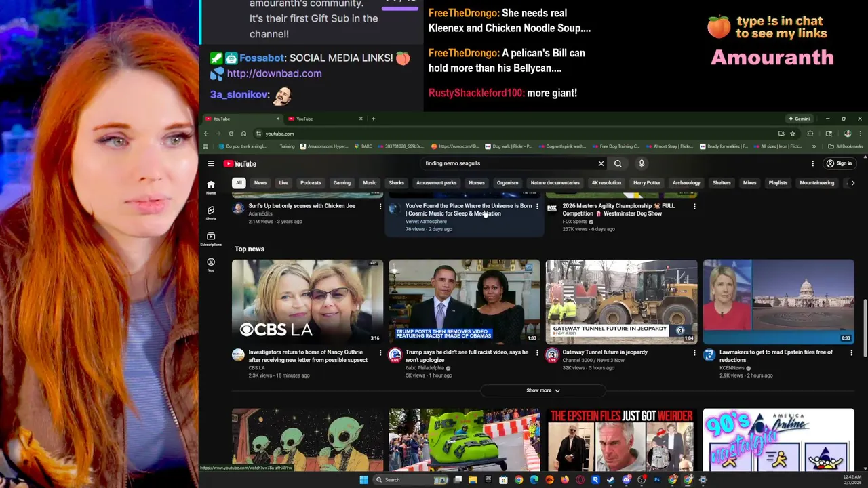Screen dimensions: 868x488
Task: Click the Sign in button
Action: (x=839, y=163)
